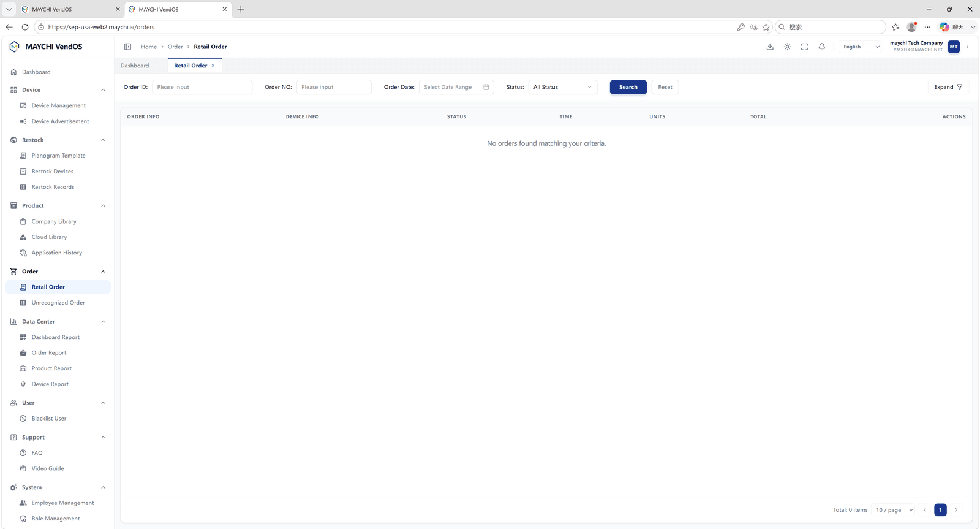
Task: Close the Retail Order page tab
Action: coord(213,66)
